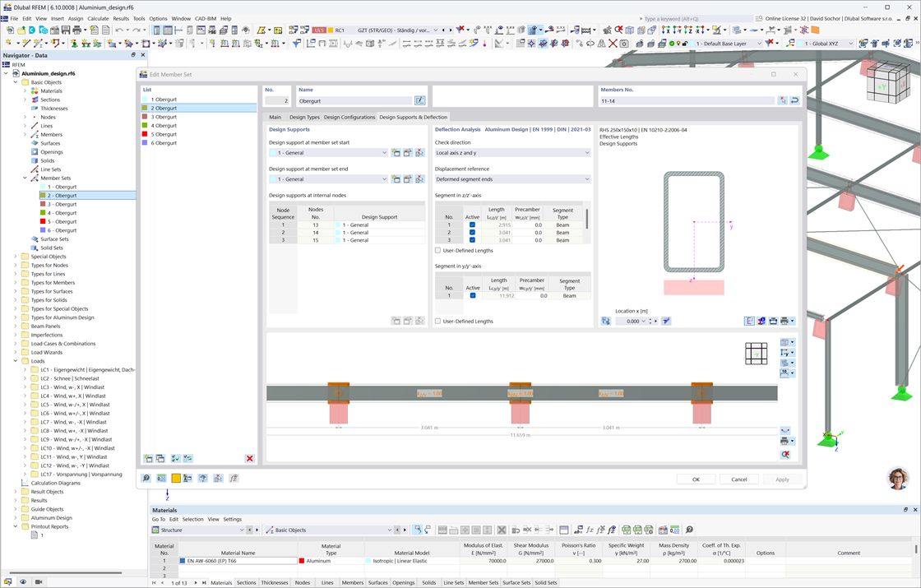Open the fx formula icon in Materials toolbar
The height and width of the screenshot is (588, 921).
pos(590,529)
